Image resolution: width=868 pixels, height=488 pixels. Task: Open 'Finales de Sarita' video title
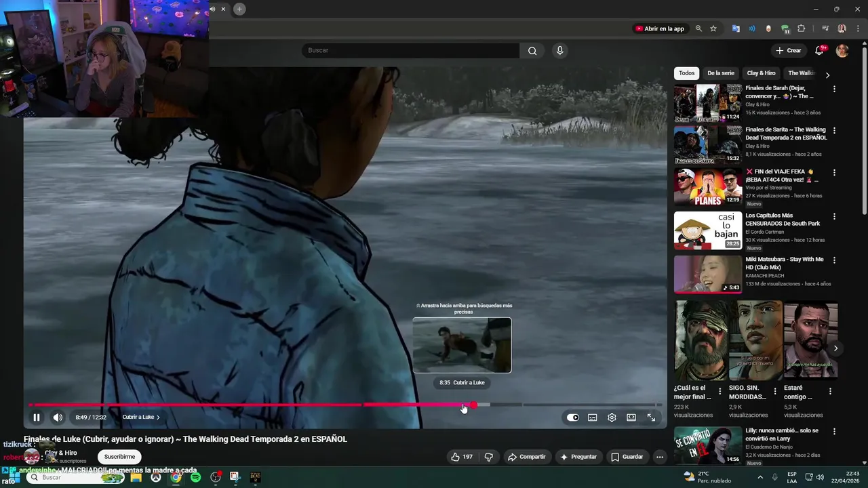[x=786, y=134]
